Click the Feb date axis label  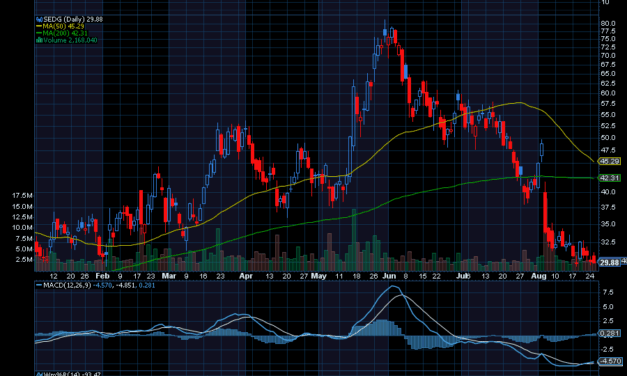[x=102, y=276]
